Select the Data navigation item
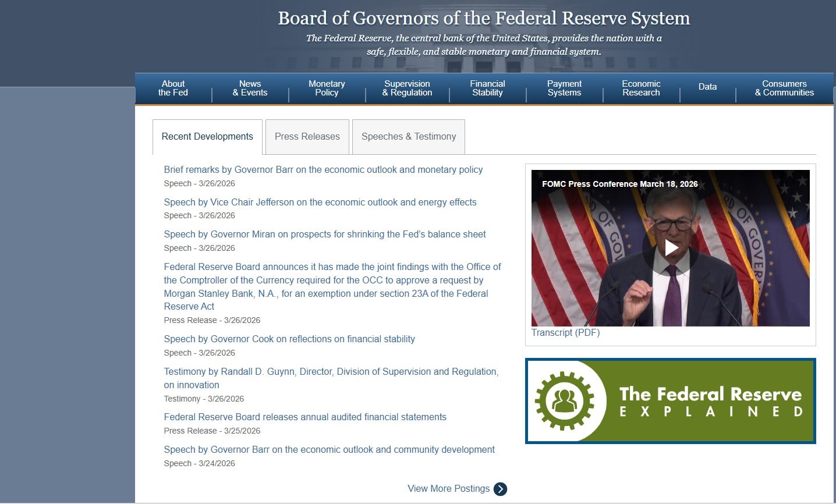836x504 pixels. click(x=707, y=87)
